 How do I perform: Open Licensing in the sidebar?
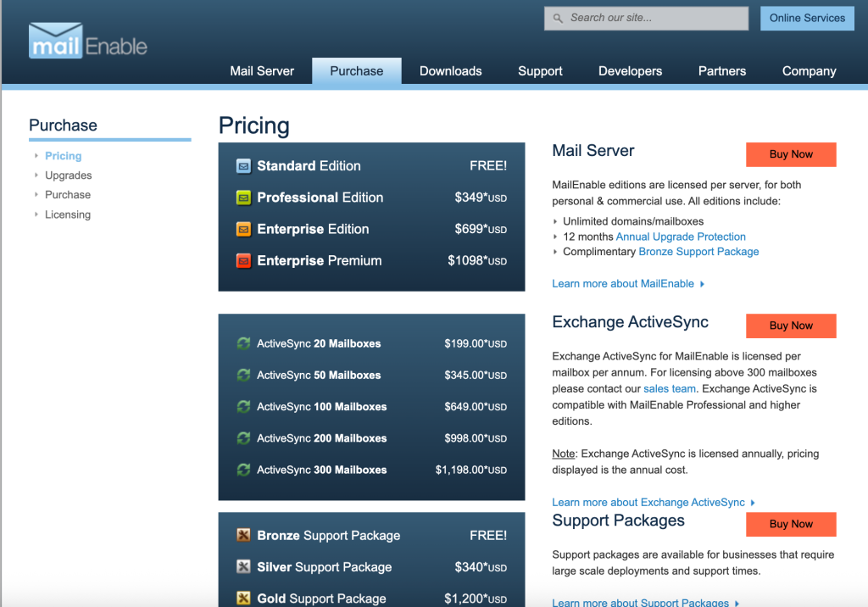pyautogui.click(x=68, y=214)
